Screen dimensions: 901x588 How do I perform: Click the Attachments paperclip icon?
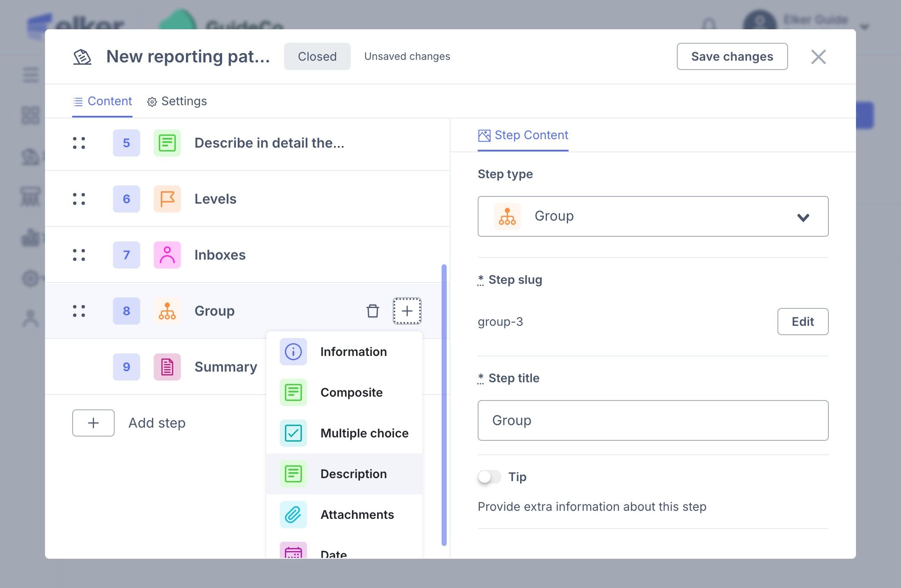pos(293,515)
